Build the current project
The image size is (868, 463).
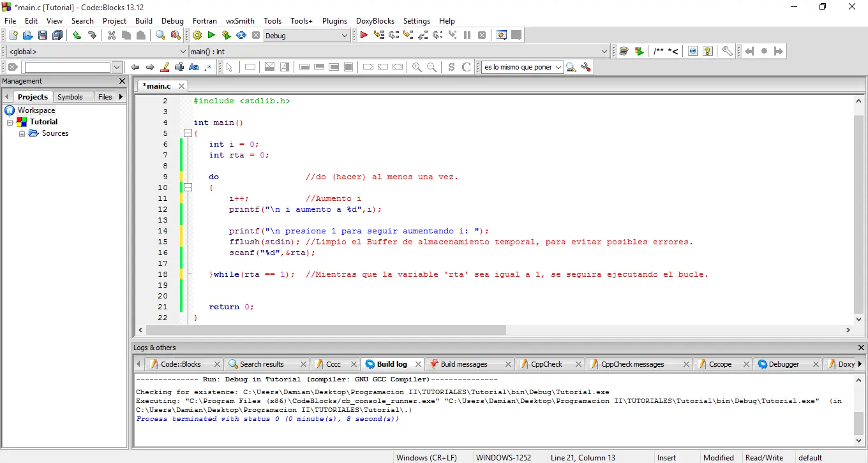[x=197, y=35]
